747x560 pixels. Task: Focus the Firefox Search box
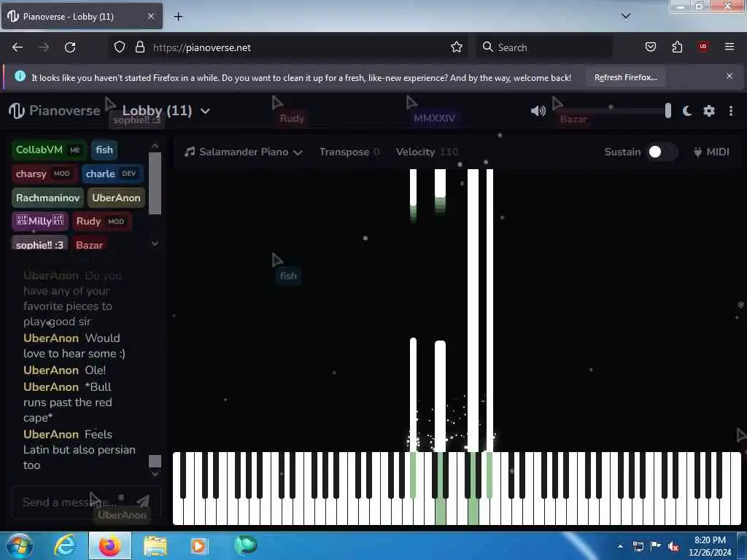coord(544,47)
